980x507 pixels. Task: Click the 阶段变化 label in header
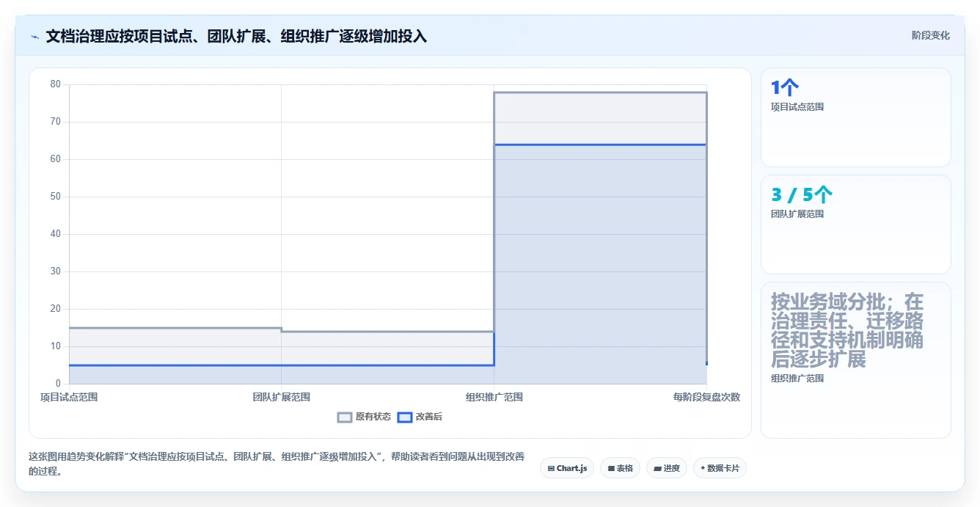931,35
